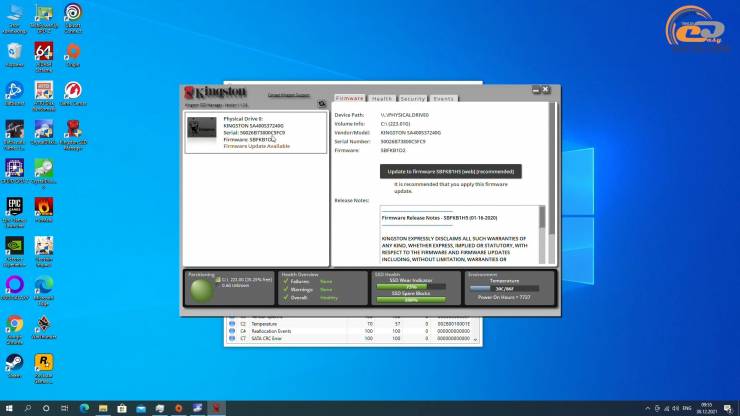Open the AIDA64 Extreme desktop icon
Viewport: 740px width, 416px height.
[x=44, y=57]
